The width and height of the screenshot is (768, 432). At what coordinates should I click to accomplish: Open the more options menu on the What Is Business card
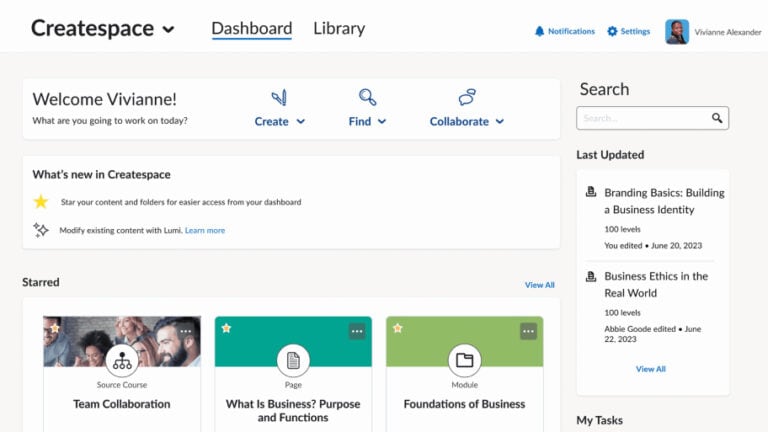coord(357,332)
